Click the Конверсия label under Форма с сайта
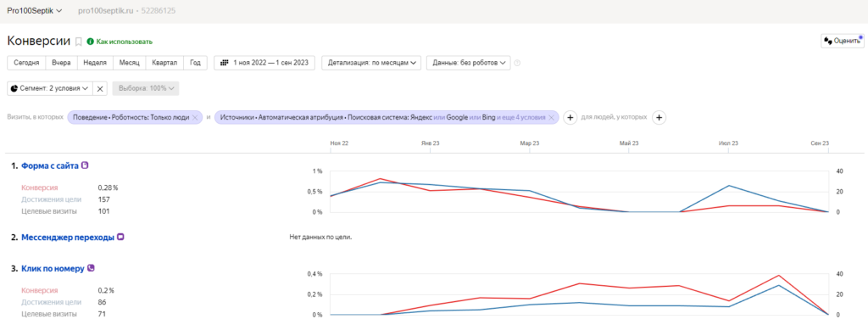The image size is (868, 319). pos(40,187)
